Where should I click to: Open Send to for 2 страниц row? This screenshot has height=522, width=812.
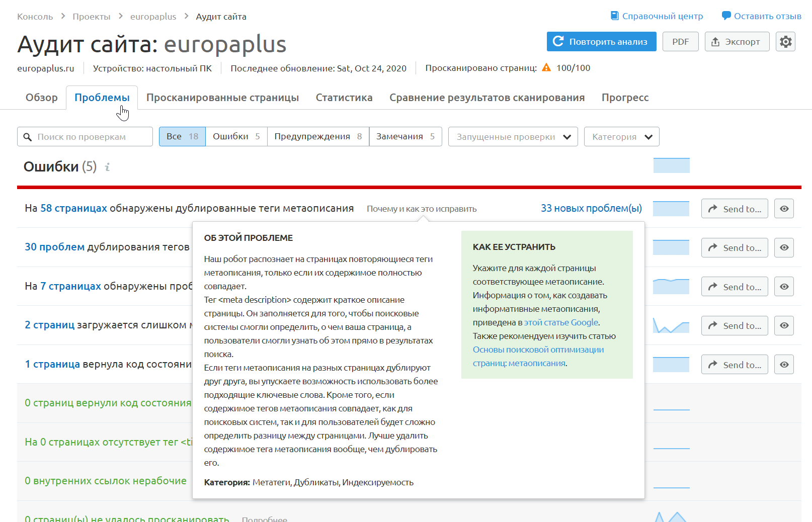(735, 325)
